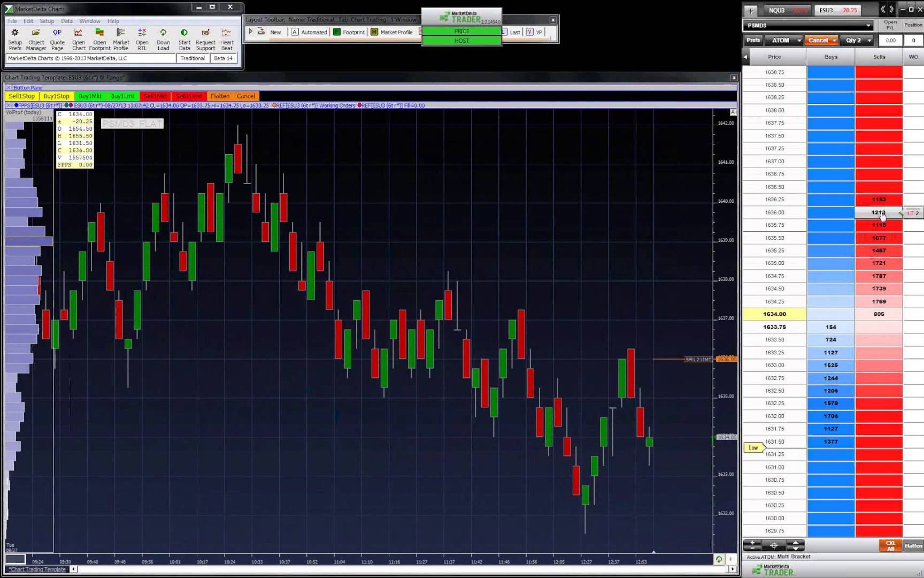This screenshot has width=924, height=578.
Task: Click the chart plus icon at bottom right
Action: (730, 559)
